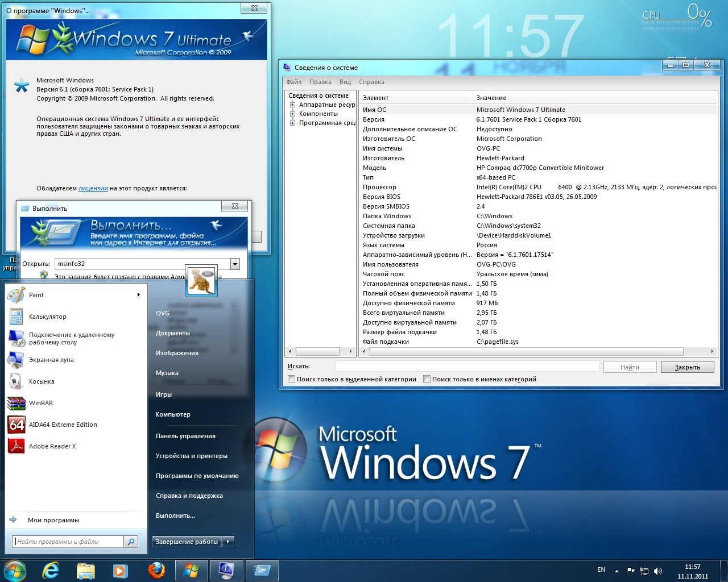Click the Закрыть button
Screen dimensions: 728x582
click(x=688, y=367)
